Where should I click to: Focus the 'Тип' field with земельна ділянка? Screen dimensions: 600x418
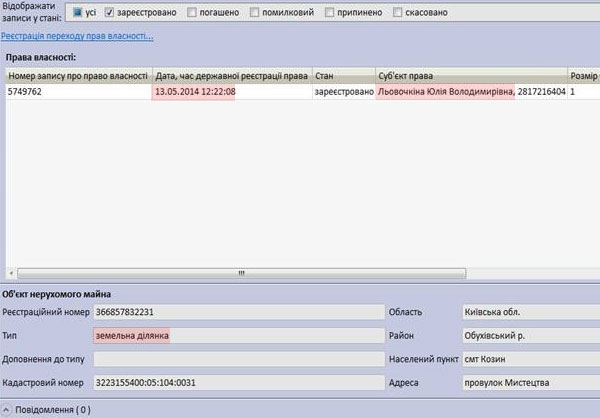[x=238, y=335]
